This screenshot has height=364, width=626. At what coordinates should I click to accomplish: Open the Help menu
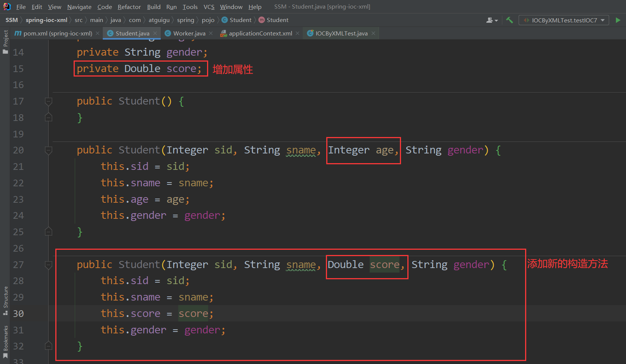coord(255,7)
